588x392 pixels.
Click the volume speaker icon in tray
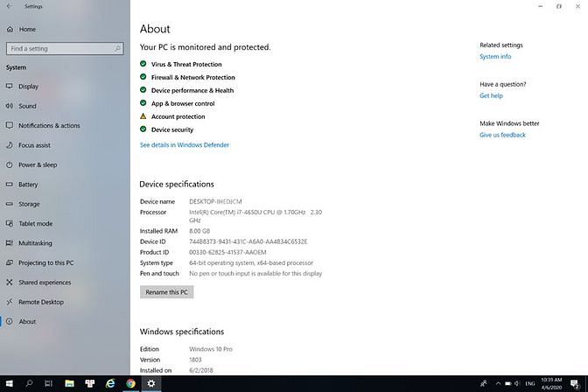(517, 383)
